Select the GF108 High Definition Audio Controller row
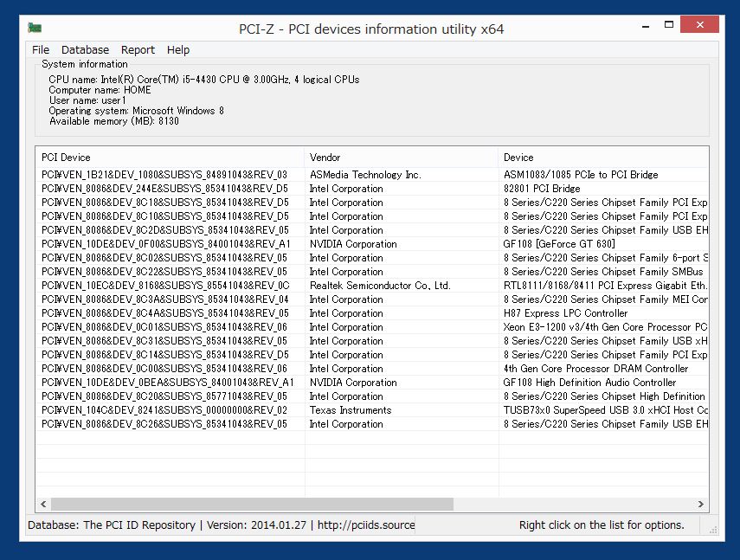740x560 pixels. tap(372, 383)
